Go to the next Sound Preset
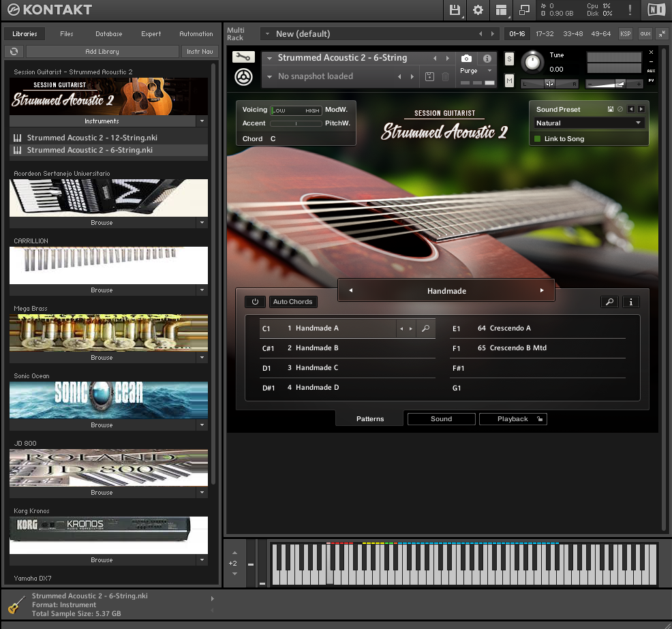The width and height of the screenshot is (672, 629). (641, 109)
